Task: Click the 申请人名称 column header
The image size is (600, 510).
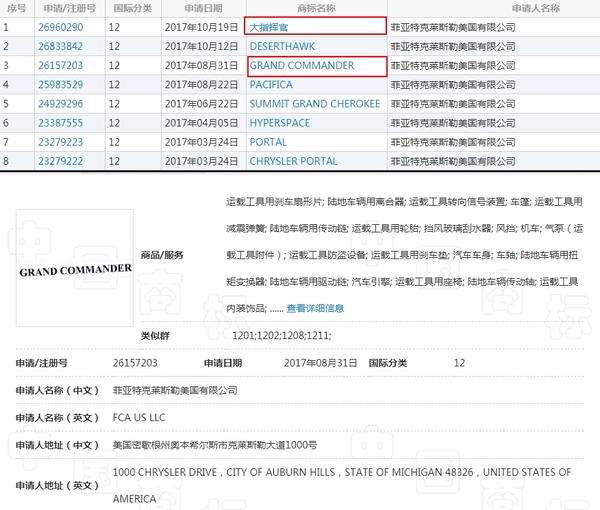Action: 536,8
